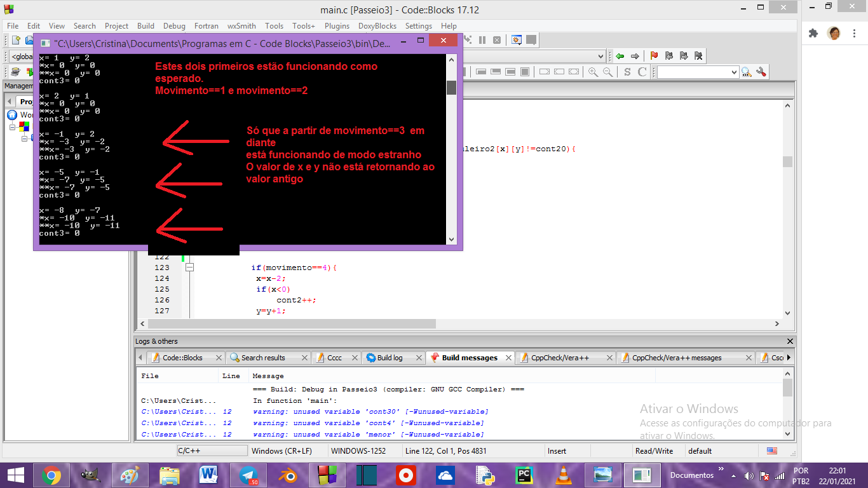Open Chrome from taskbar
868x488 pixels.
tap(51, 475)
